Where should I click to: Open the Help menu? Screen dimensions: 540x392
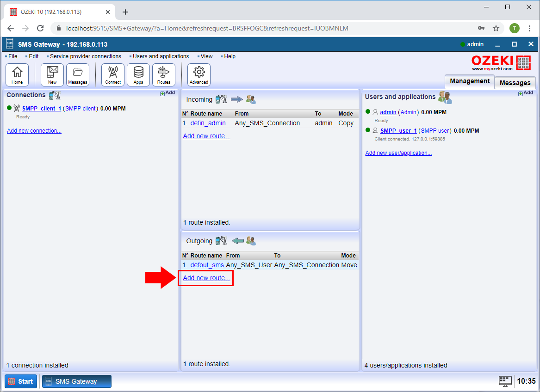[230, 56]
